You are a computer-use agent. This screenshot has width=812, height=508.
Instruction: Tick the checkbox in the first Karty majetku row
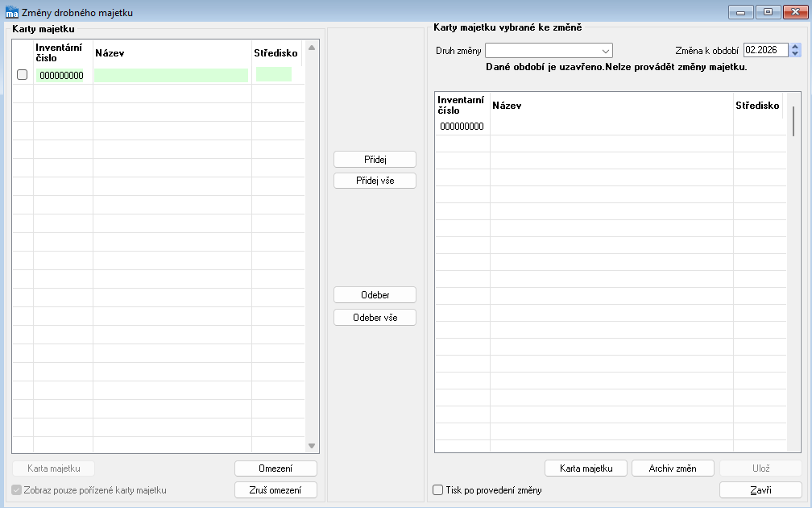[23, 75]
